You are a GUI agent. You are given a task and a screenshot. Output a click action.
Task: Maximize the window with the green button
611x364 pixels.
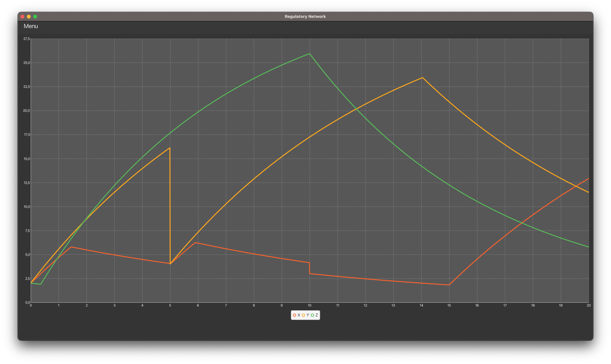(35, 17)
